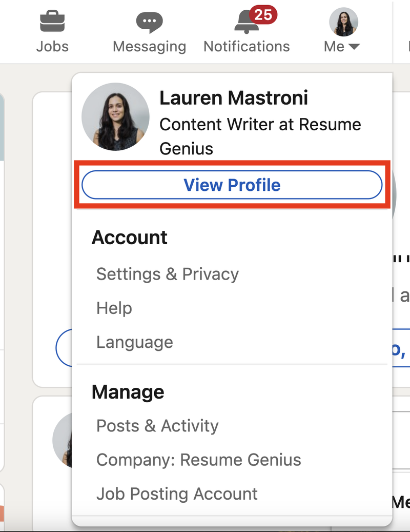Click the name Lauren Mastroni
This screenshot has width=410, height=532.
point(235,97)
